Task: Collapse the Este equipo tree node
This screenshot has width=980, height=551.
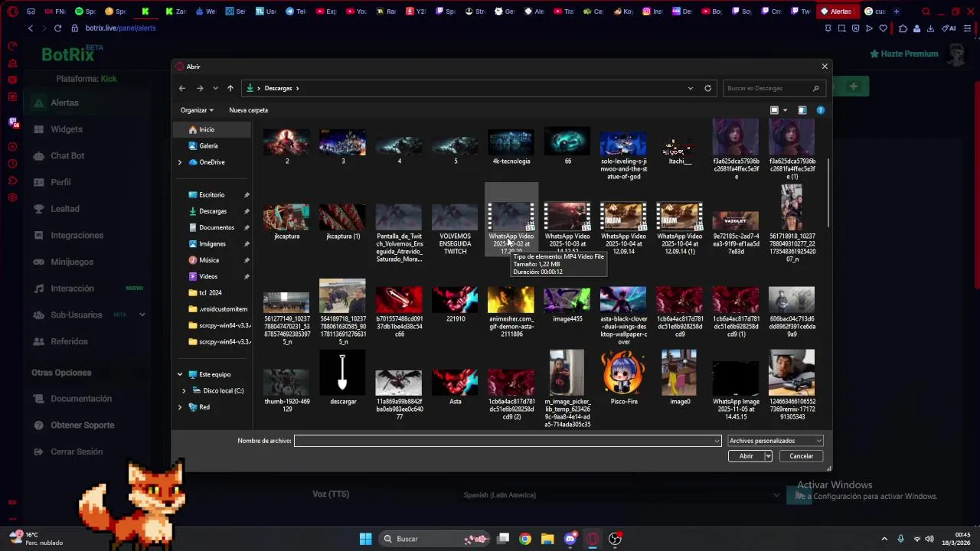Action: click(x=180, y=374)
